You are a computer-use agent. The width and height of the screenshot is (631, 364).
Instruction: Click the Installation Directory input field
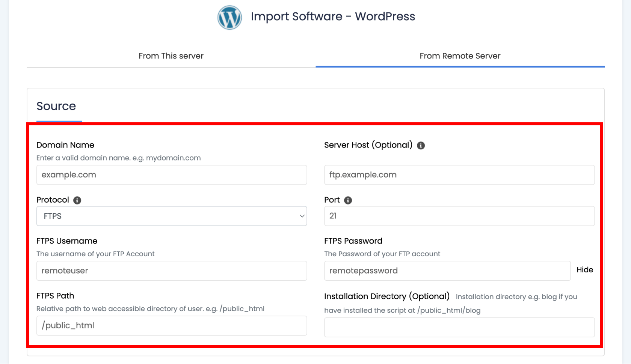pos(459,328)
